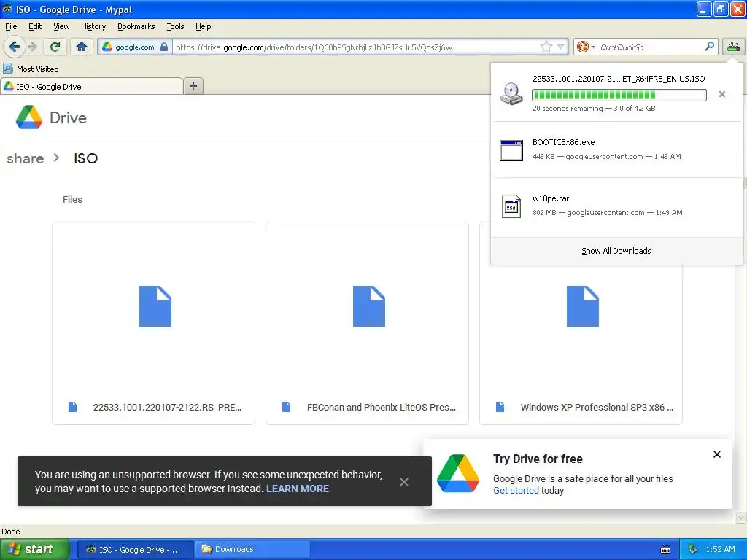Click small file icon beside 22533.1001 name
This screenshot has height=560, width=747.
click(x=72, y=407)
